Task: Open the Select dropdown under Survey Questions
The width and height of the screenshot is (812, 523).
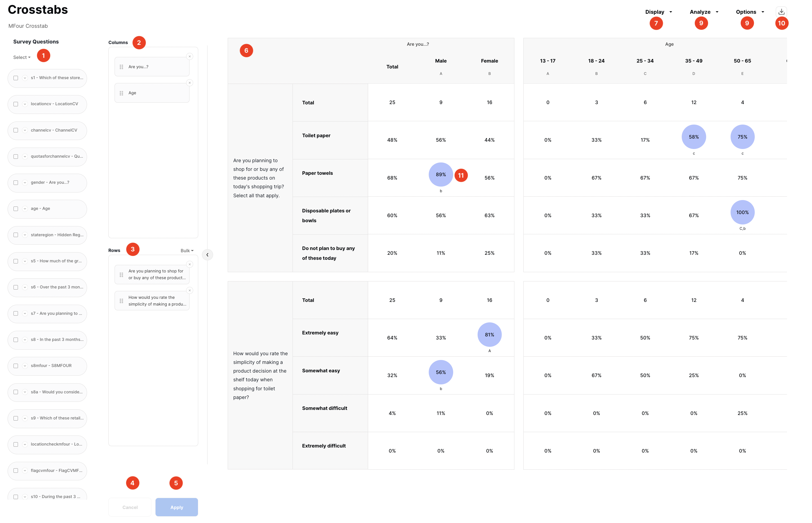Action: click(22, 58)
